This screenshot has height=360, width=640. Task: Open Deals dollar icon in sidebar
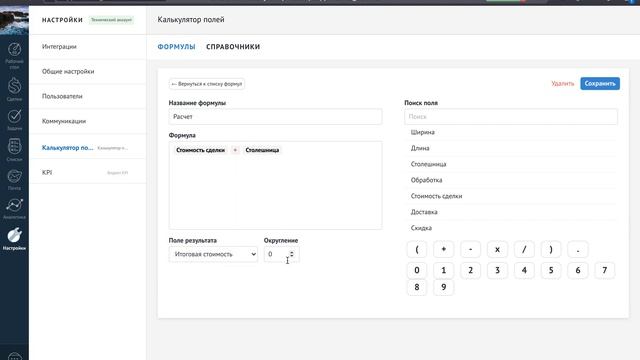(14, 89)
